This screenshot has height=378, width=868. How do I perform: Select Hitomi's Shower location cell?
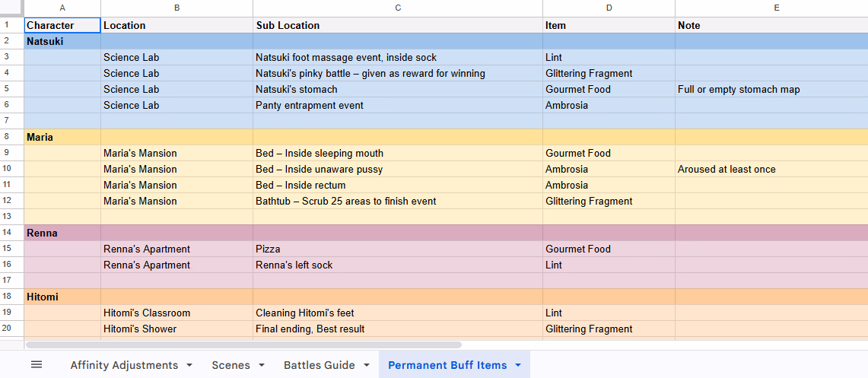tap(177, 329)
